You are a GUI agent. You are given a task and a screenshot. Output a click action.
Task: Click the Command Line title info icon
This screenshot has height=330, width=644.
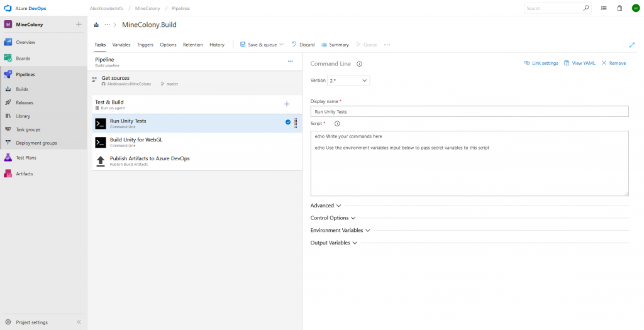pyautogui.click(x=359, y=63)
